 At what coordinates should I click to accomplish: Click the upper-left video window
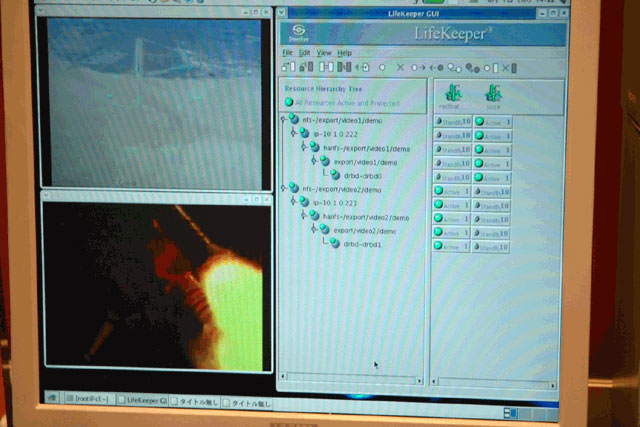(155, 100)
